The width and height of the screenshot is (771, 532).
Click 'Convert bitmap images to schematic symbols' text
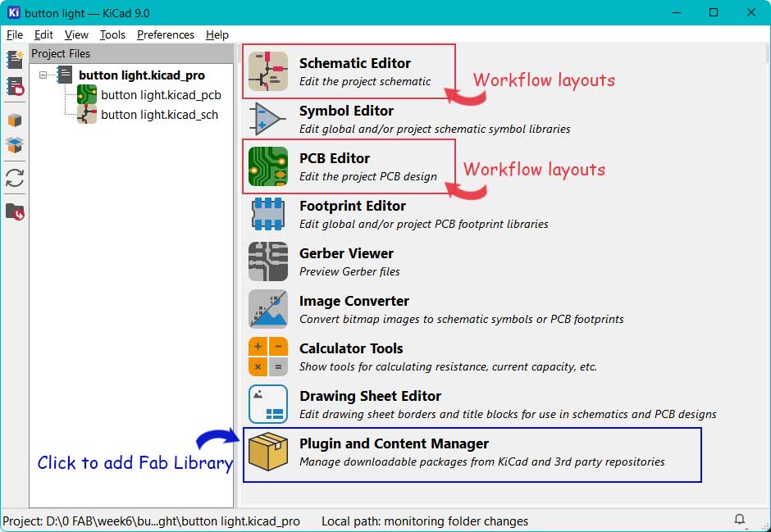461,320
